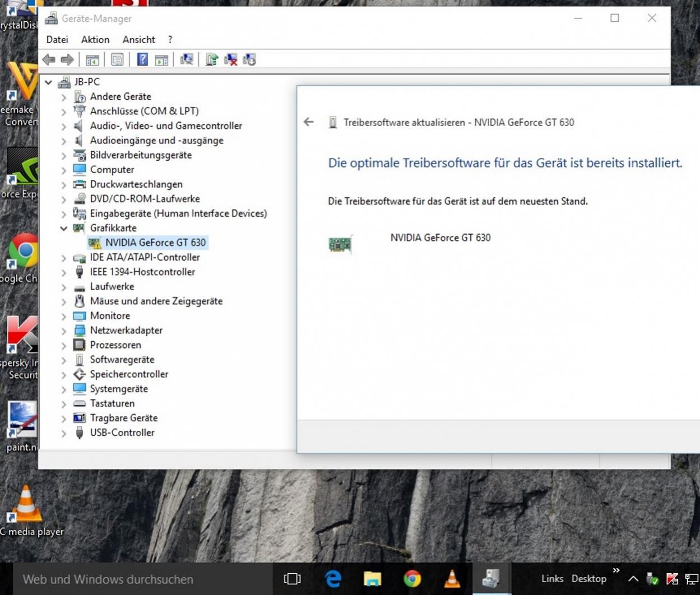Expand the DVD/CD-ROM-Laufwerke chevron

(x=64, y=199)
